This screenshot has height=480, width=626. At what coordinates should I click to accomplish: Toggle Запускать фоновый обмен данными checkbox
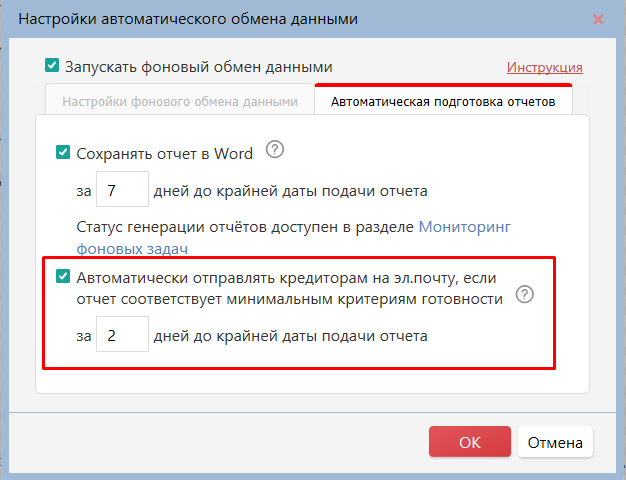pyautogui.click(x=52, y=65)
